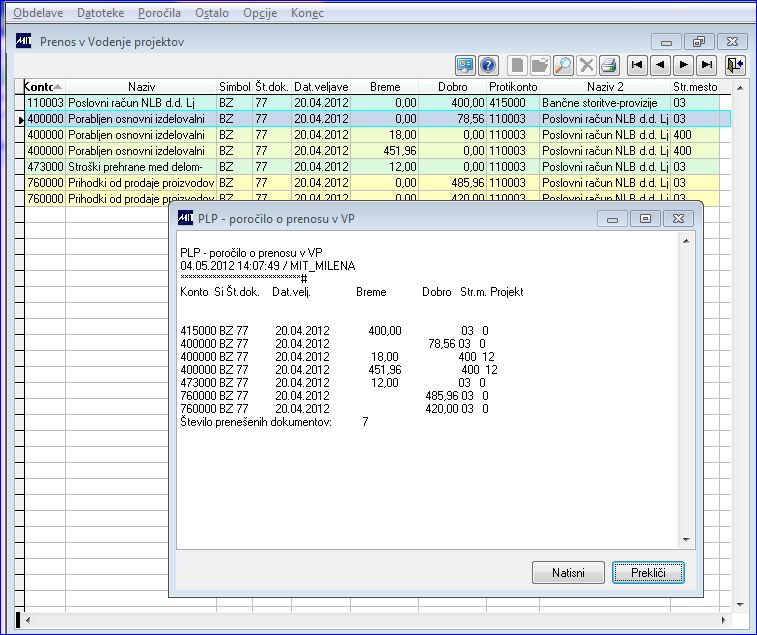Screen dimensions: 757x635
Task: Go to previous record arrow
Action: point(660,66)
